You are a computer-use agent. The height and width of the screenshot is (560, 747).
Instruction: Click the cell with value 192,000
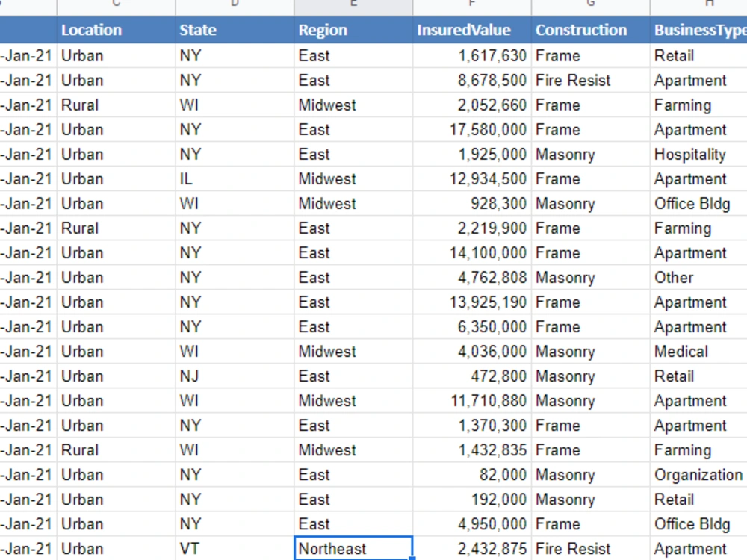471,500
